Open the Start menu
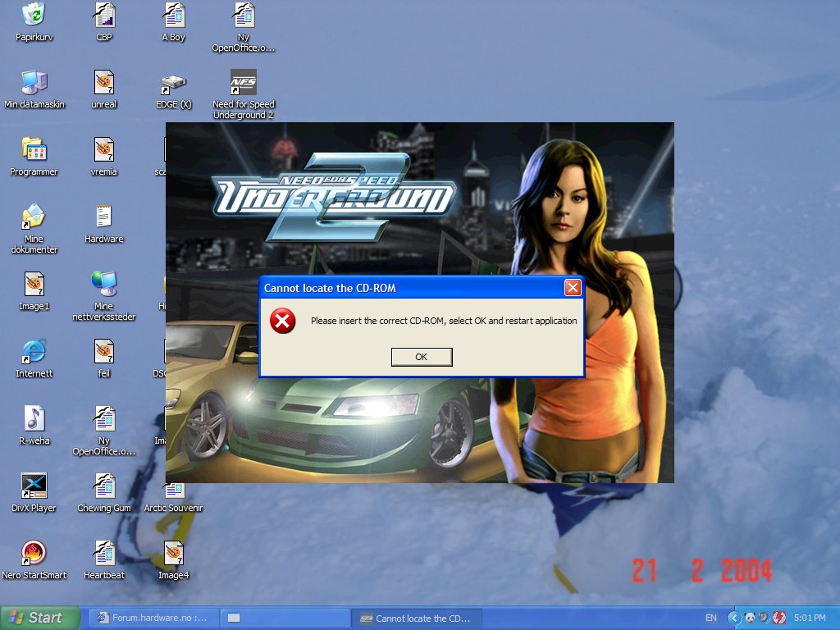The width and height of the screenshot is (840, 630). pos(39,618)
